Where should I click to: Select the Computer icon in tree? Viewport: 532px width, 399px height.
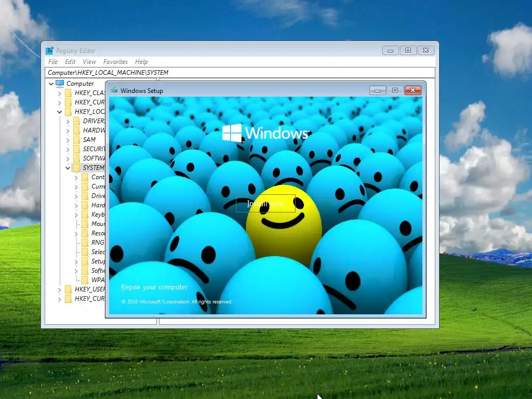[60, 84]
